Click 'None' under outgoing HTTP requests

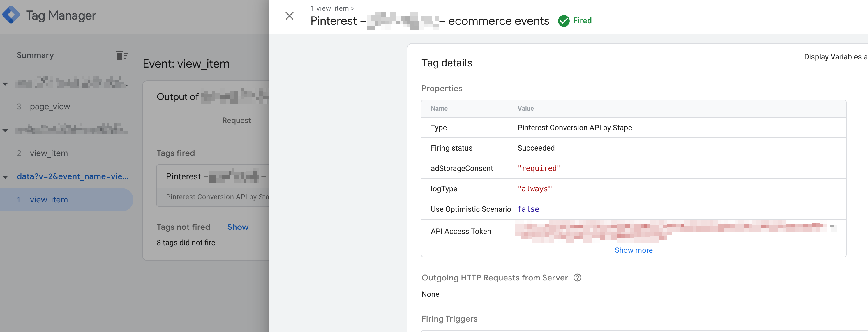click(x=430, y=294)
